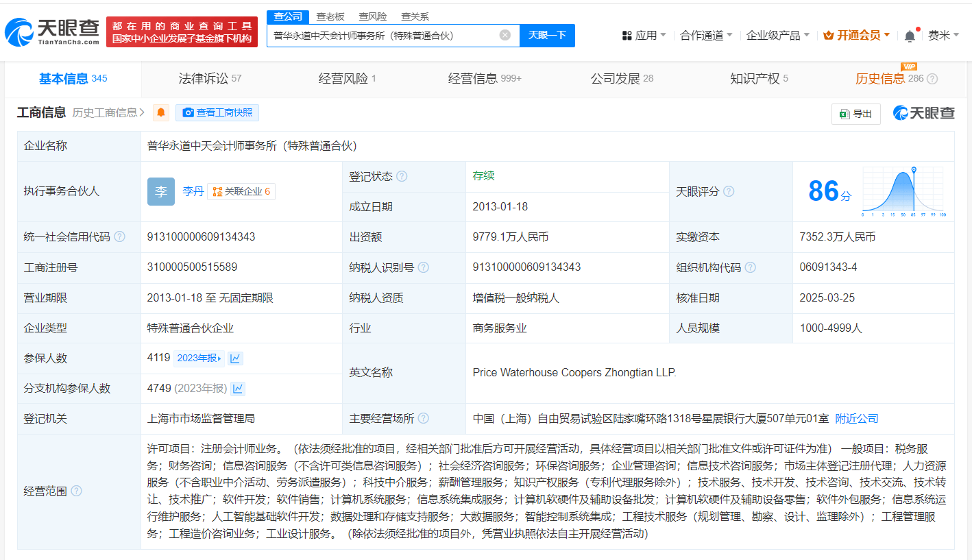Click the company name search input field
The height and width of the screenshot is (560, 972).
coord(384,35)
